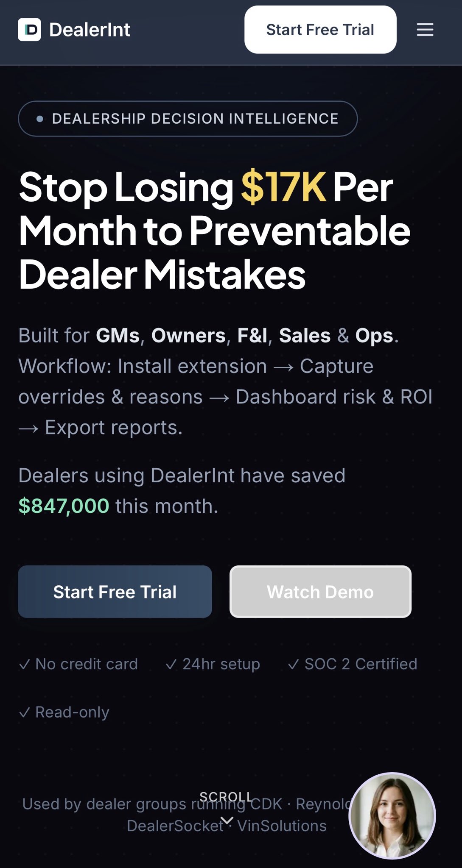Click the Export reports text

click(x=114, y=428)
